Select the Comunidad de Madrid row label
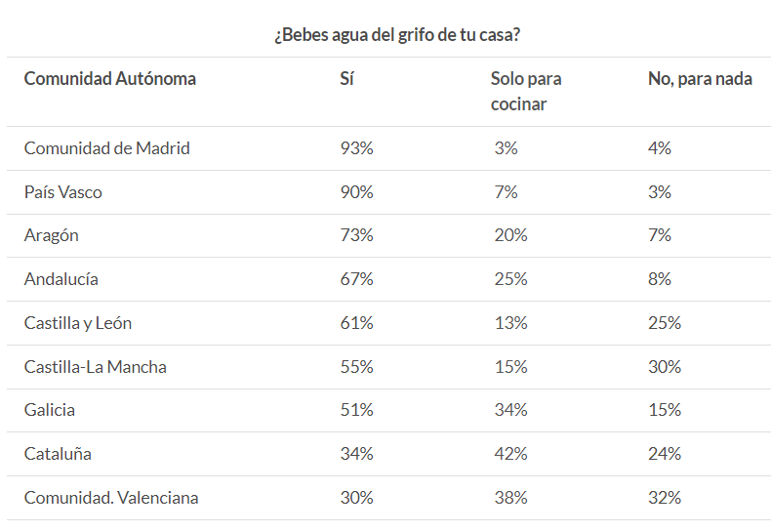The image size is (771, 532). 106,148
